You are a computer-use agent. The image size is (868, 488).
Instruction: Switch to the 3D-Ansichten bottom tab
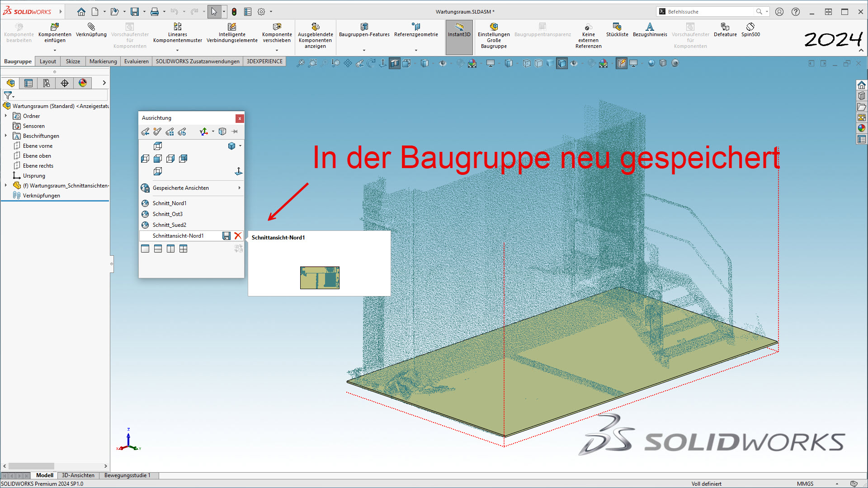click(78, 475)
